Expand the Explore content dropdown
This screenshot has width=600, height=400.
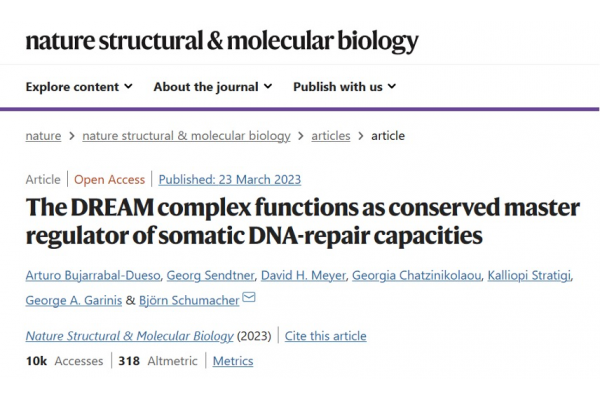[x=78, y=87]
